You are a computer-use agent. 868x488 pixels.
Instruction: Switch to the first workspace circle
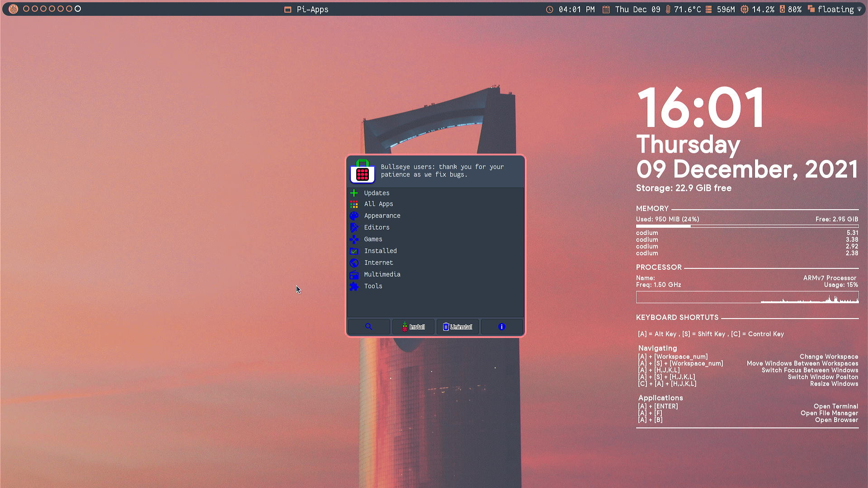click(26, 9)
